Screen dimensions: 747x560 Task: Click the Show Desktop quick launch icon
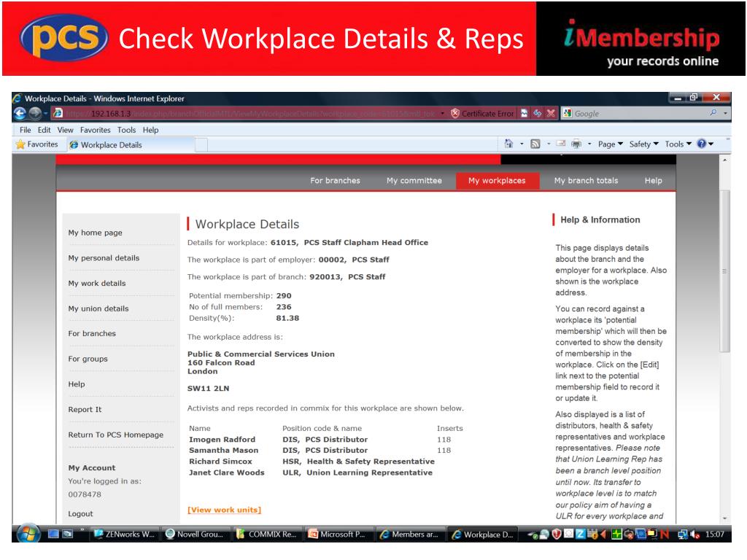(53, 534)
